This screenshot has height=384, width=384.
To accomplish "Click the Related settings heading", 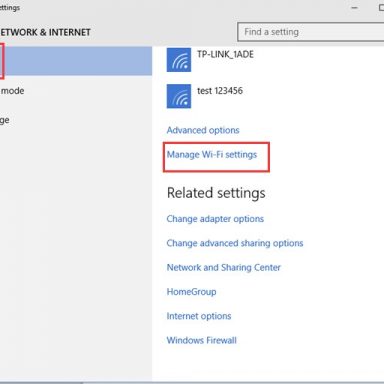I will click(x=216, y=193).
